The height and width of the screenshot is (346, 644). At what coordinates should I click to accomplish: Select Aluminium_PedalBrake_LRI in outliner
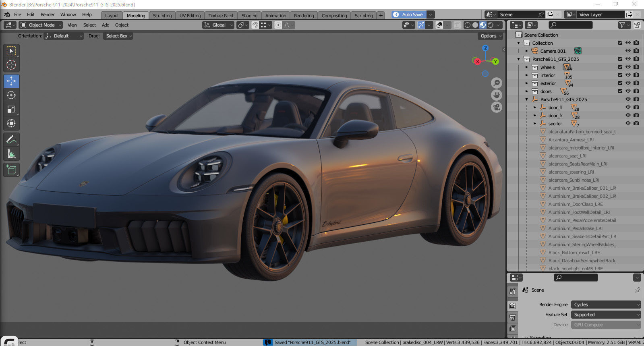pyautogui.click(x=575, y=228)
